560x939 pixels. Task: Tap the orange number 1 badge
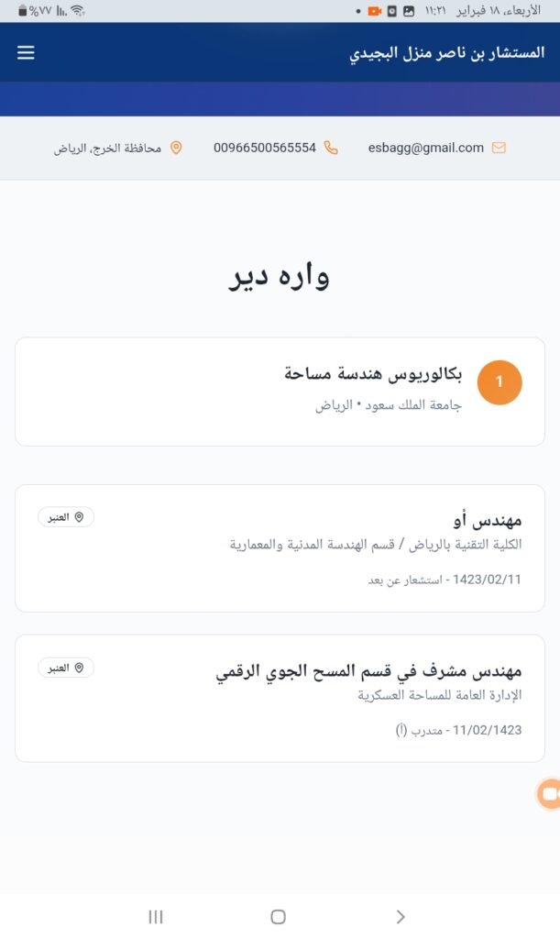click(500, 382)
